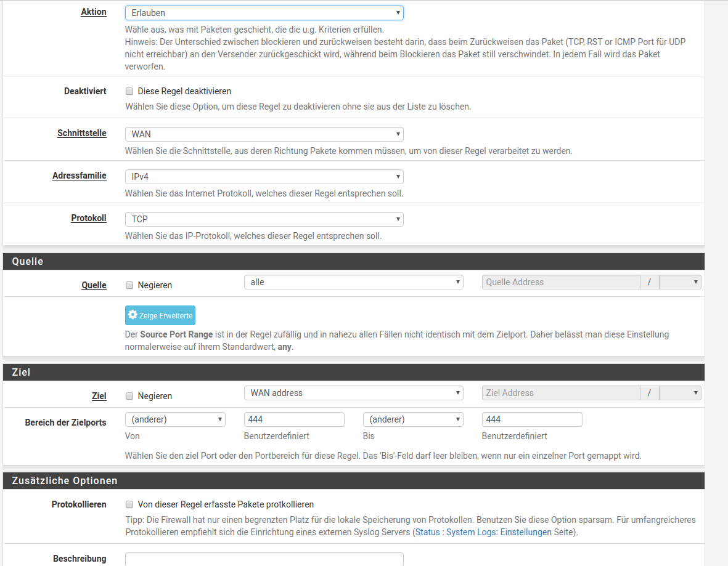
Task: Open Status: System Logs: Einstellungen link
Action: click(483, 532)
